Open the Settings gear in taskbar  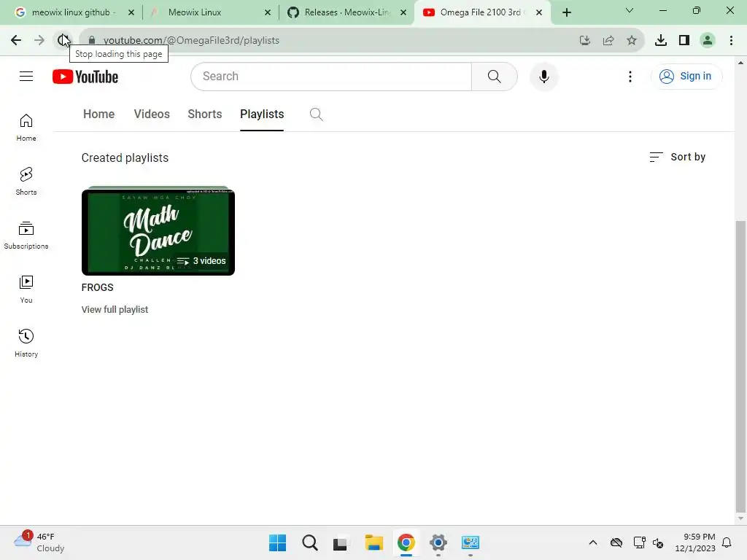coord(438,542)
